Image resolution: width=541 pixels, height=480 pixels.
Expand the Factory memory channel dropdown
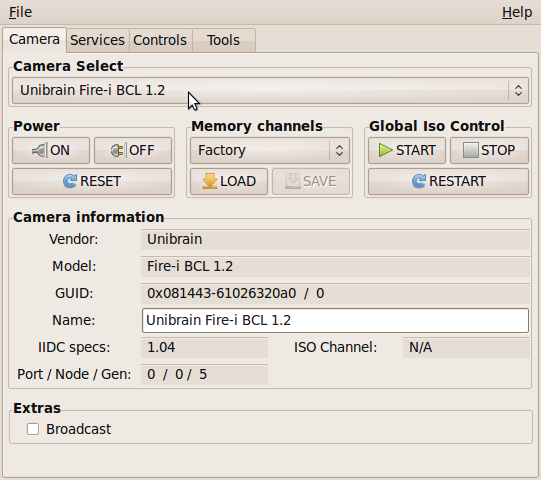270,150
